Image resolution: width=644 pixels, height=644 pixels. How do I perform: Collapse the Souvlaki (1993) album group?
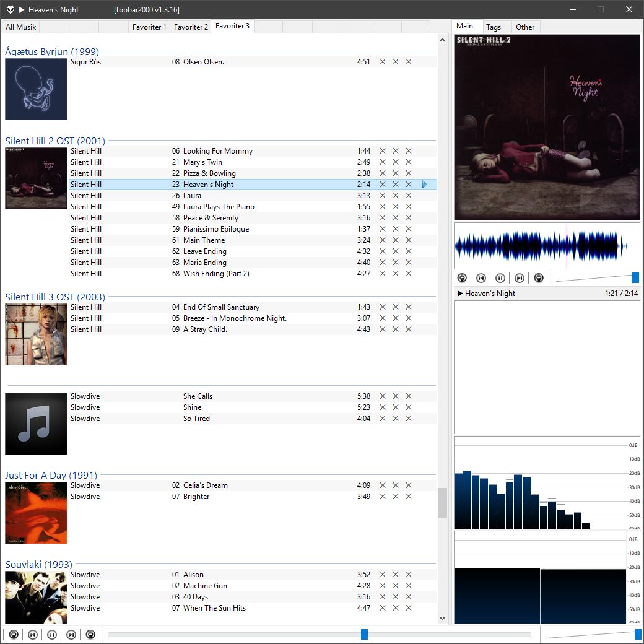38,565
